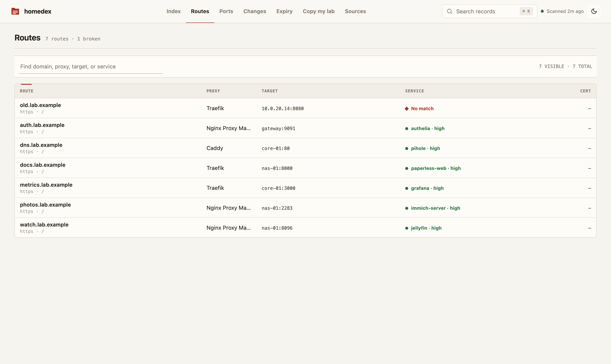Open the auth.lab.example route

(x=42, y=125)
